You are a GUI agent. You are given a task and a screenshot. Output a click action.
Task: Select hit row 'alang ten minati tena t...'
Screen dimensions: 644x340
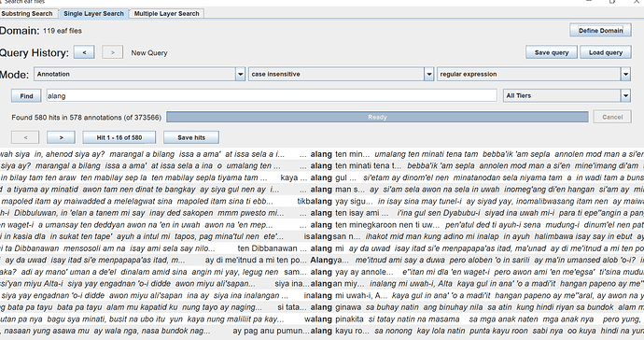tap(322, 166)
